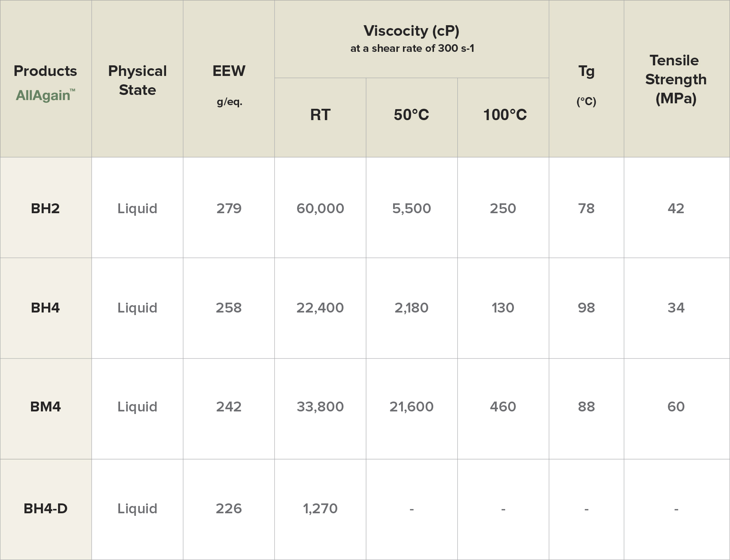The height and width of the screenshot is (560, 730).
Task: Click the BM4 product row label
Action: click(45, 407)
